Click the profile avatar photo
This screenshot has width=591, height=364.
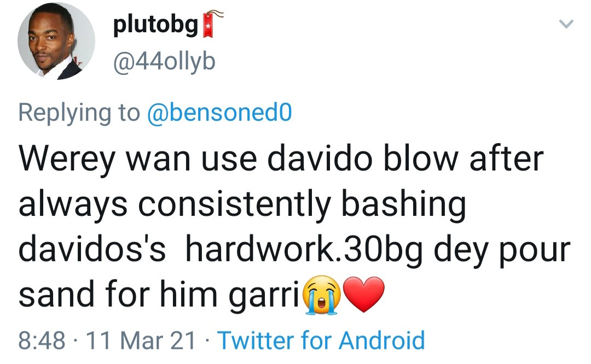(56, 42)
